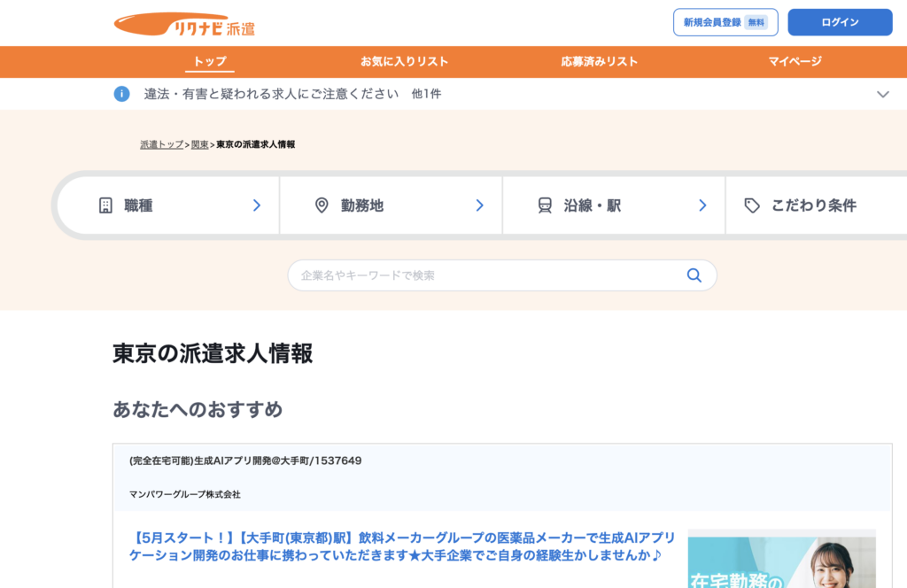Viewport: 907px width, 588px height.
Task: Expand the notice bar with the chevron
Action: click(x=882, y=94)
